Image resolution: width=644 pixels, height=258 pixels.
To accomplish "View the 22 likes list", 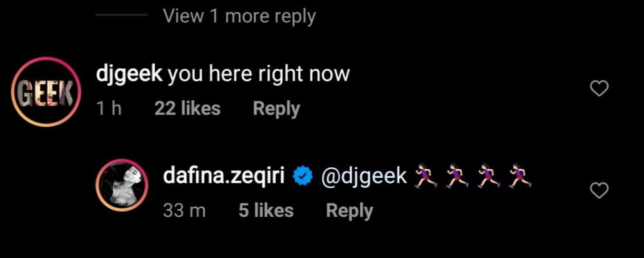I will 187,109.
